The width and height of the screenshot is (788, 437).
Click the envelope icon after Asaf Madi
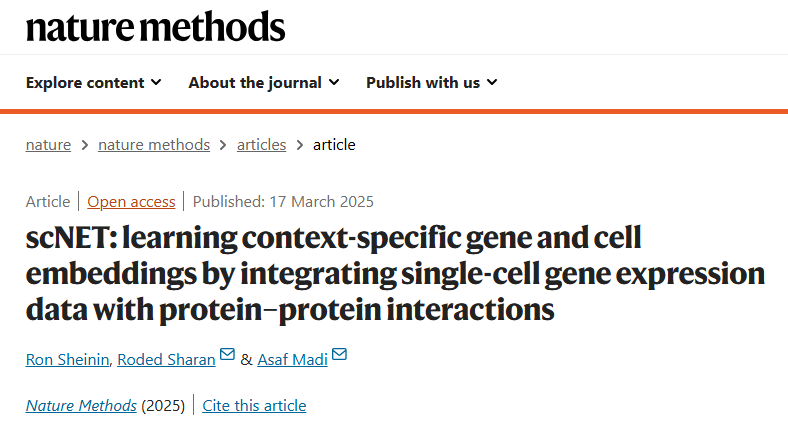[339, 356]
